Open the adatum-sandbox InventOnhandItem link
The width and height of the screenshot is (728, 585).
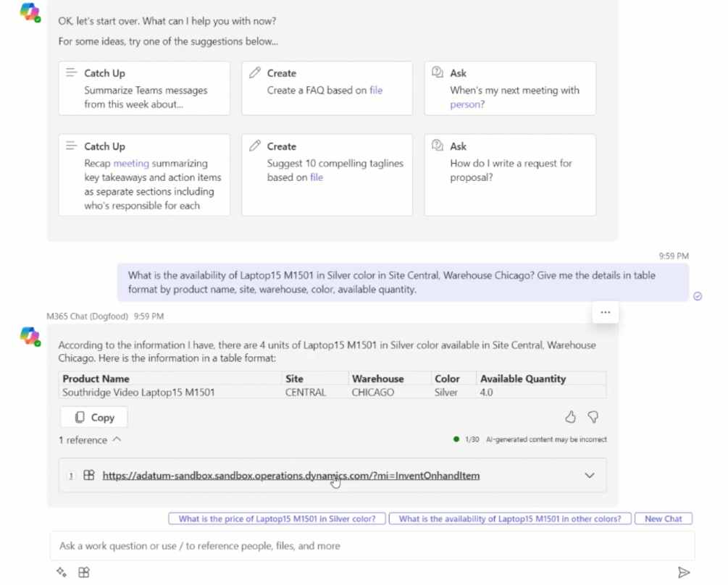click(291, 476)
